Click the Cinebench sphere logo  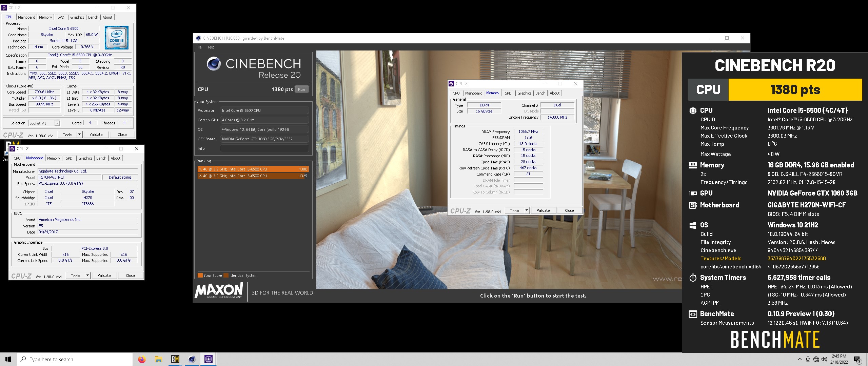[214, 64]
